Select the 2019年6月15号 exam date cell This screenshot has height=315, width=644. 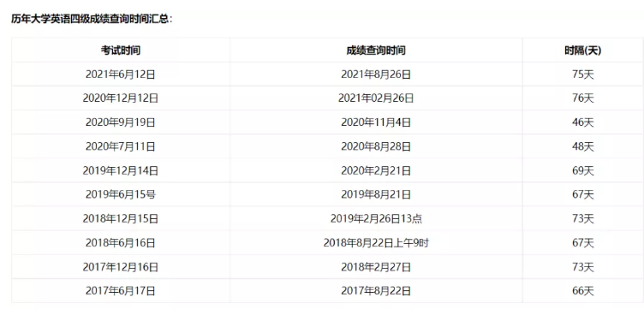coord(121,194)
